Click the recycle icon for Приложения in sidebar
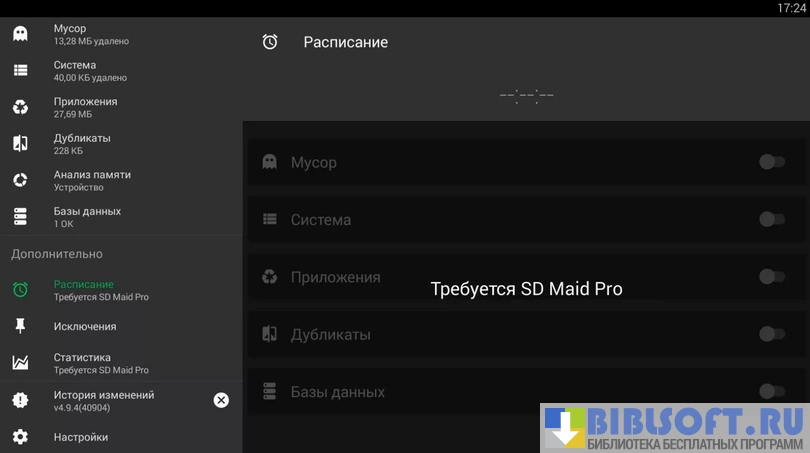 click(x=20, y=107)
